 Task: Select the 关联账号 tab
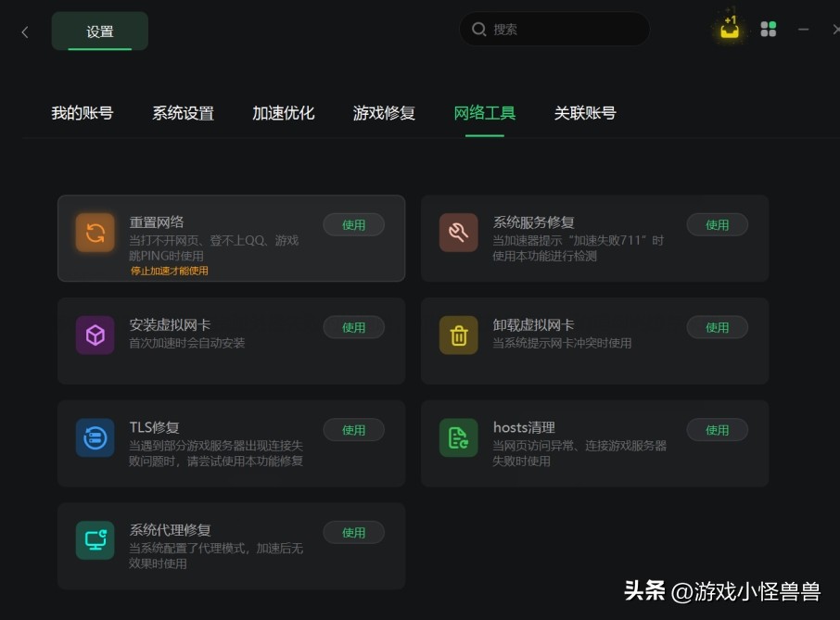point(584,112)
